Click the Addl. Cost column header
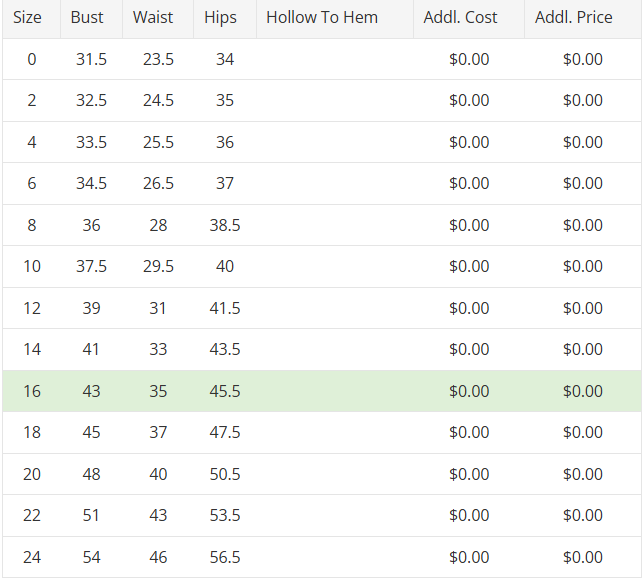 pos(460,18)
